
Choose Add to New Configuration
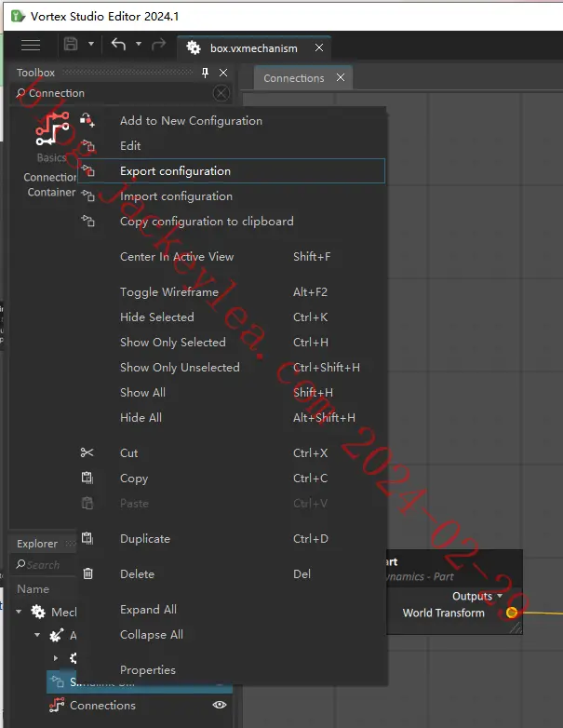point(231,121)
